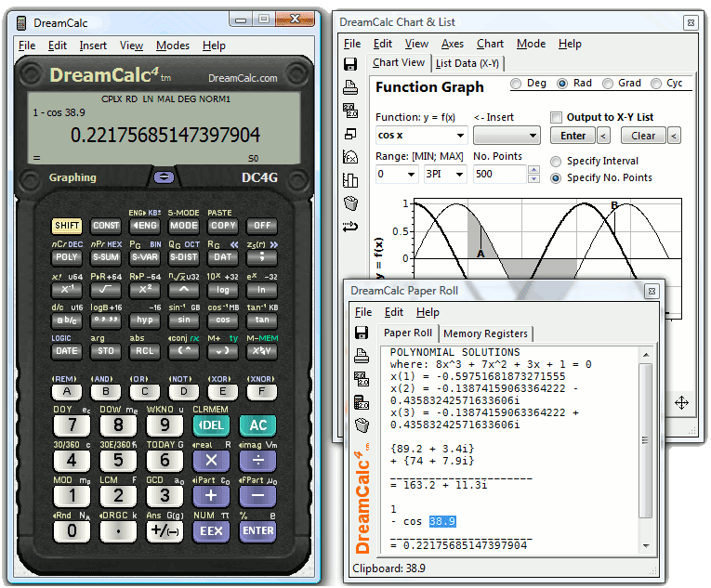Image resolution: width=711 pixels, height=588 pixels.
Task: Choose Specify Interval radio option
Action: (556, 162)
